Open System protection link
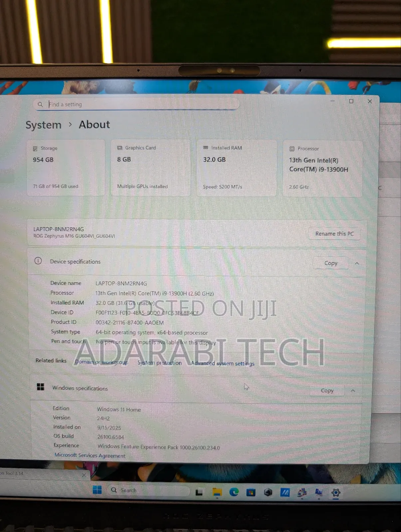The image size is (401, 532). pos(159,363)
